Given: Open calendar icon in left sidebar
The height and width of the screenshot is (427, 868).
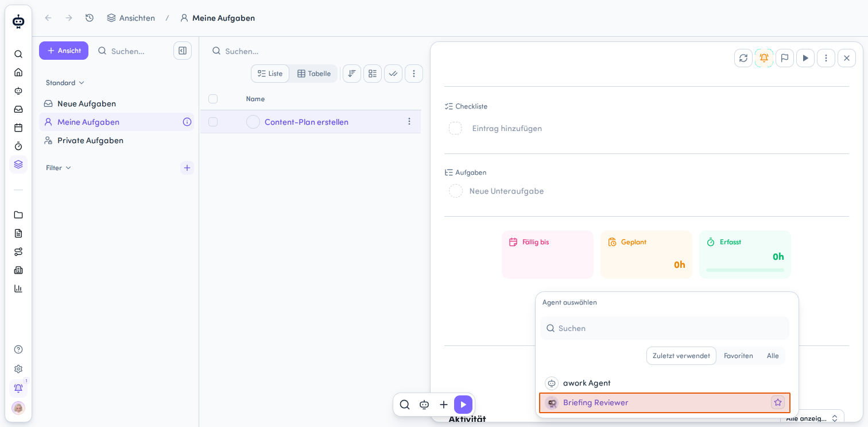Looking at the screenshot, I should 18,128.
